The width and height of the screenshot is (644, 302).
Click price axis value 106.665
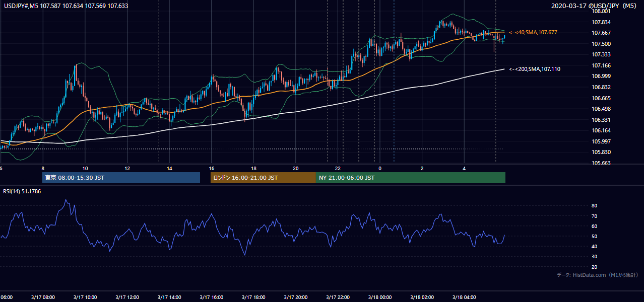point(601,98)
